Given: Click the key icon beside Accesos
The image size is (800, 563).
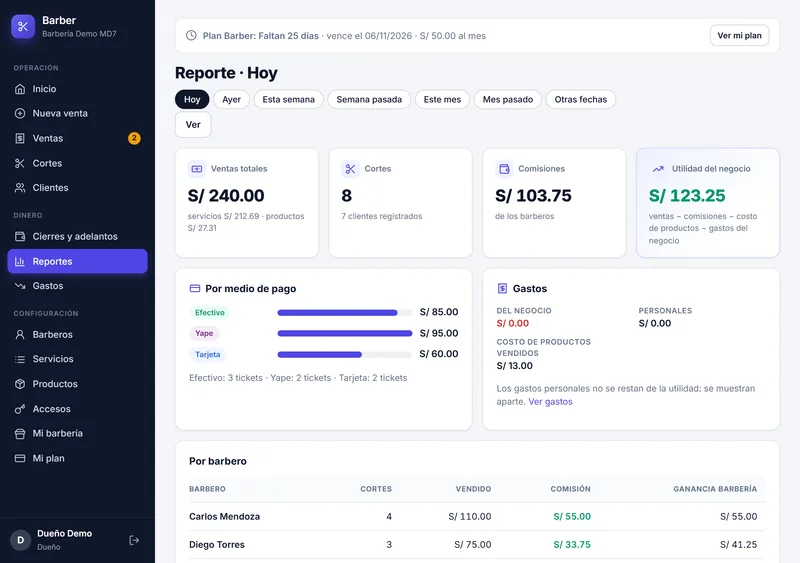Looking at the screenshot, I should click(20, 409).
